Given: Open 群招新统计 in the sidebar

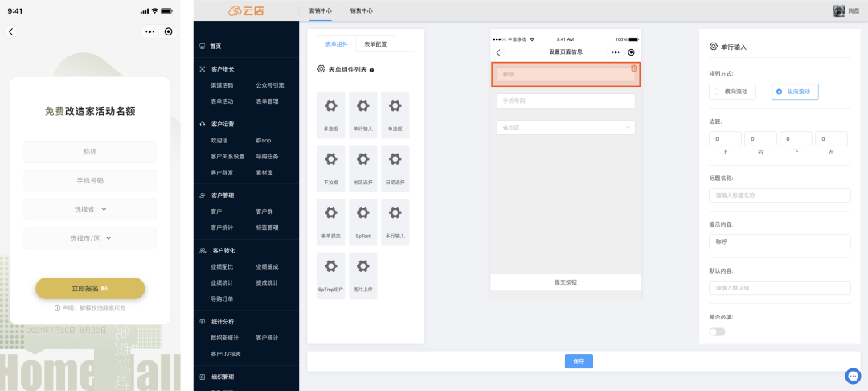Looking at the screenshot, I should coord(225,338).
